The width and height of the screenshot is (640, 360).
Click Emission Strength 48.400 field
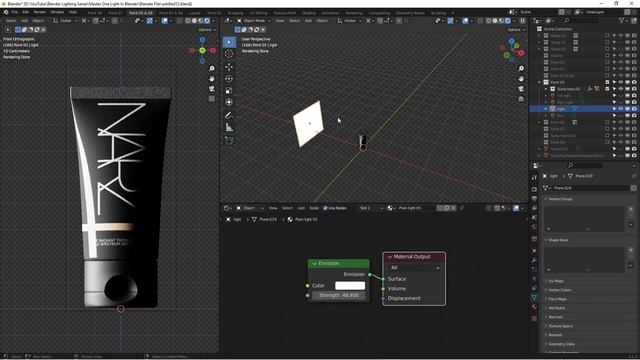339,296
